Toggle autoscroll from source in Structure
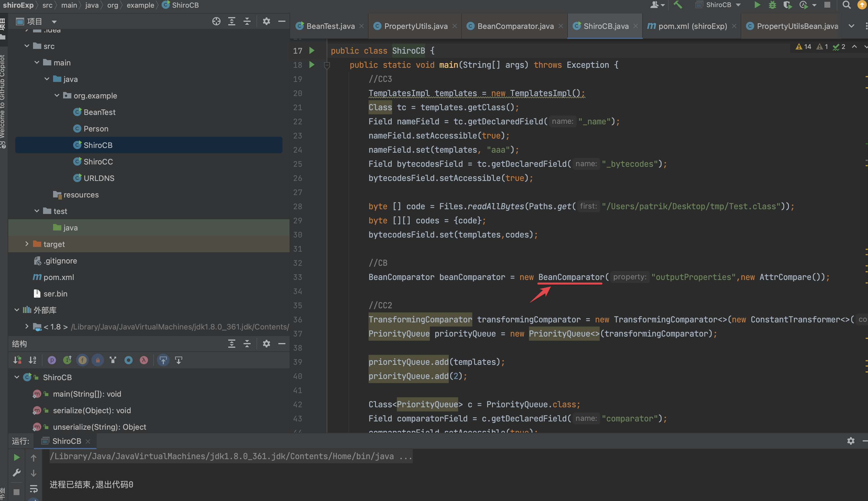This screenshot has width=868, height=501. point(179,360)
